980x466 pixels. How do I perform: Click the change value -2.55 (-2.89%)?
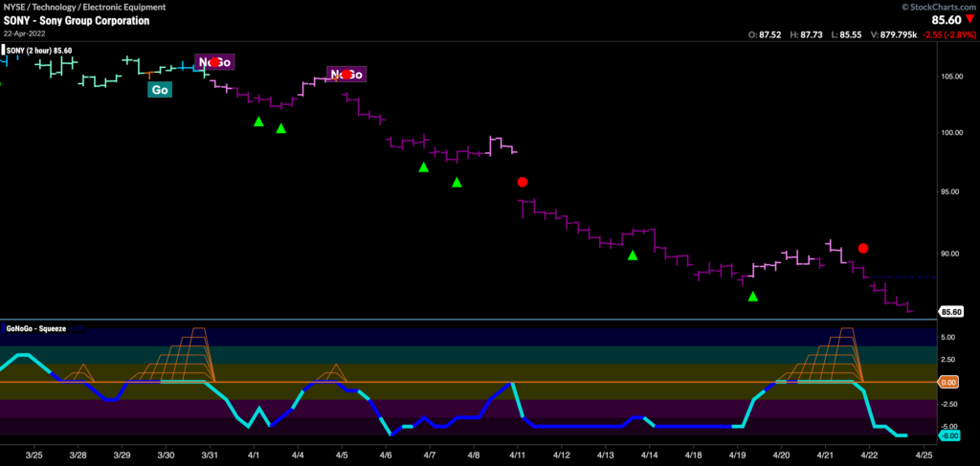(x=950, y=35)
